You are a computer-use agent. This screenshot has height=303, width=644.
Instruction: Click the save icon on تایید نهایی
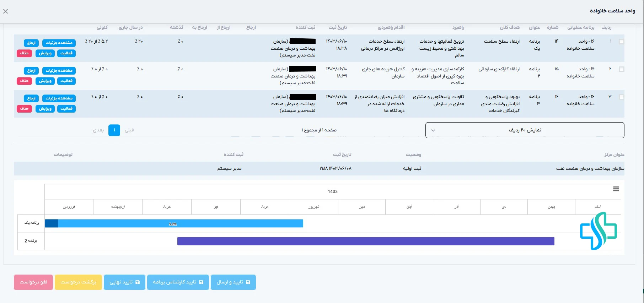[138, 282]
